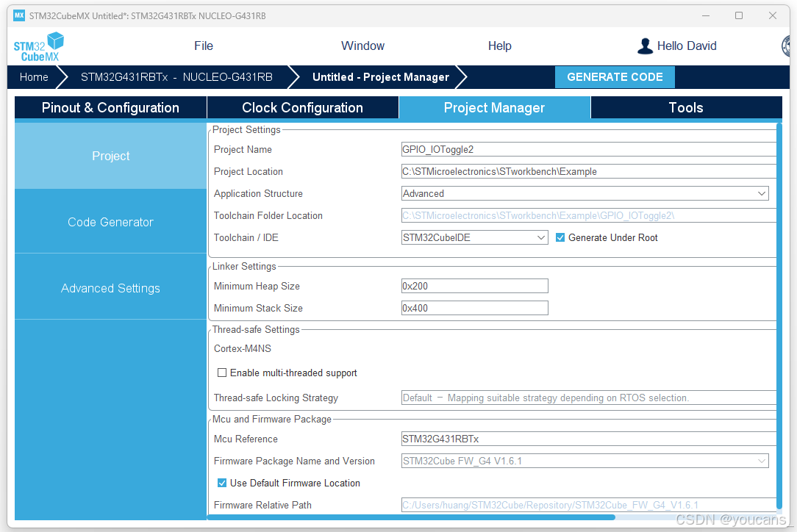
Task: Click the Project Name input field
Action: click(589, 149)
